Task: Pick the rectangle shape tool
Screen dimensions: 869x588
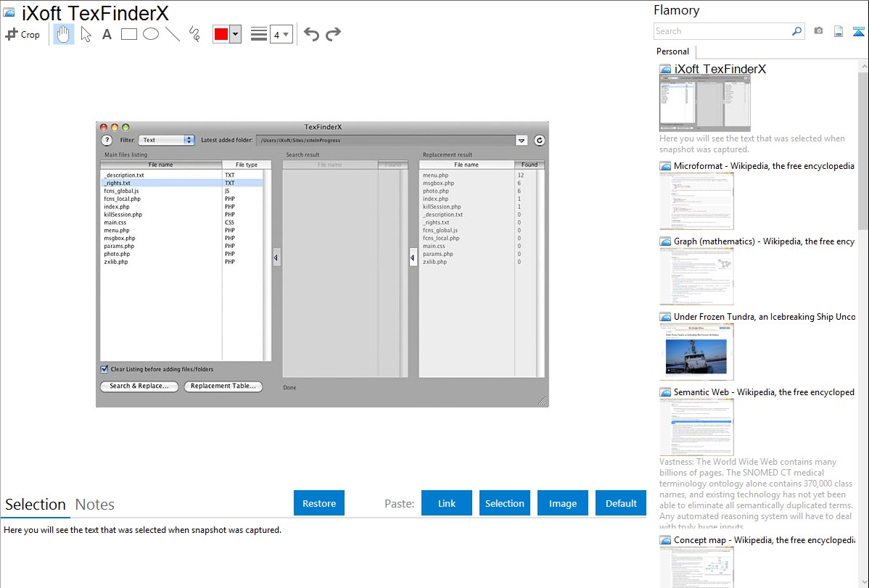Action: (x=128, y=34)
